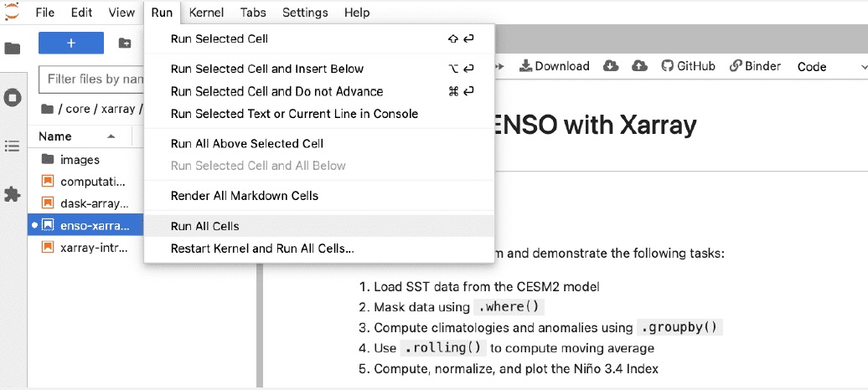Click the GitHub toolbar button
Viewport: 868px width, 390px height.
pos(689,66)
